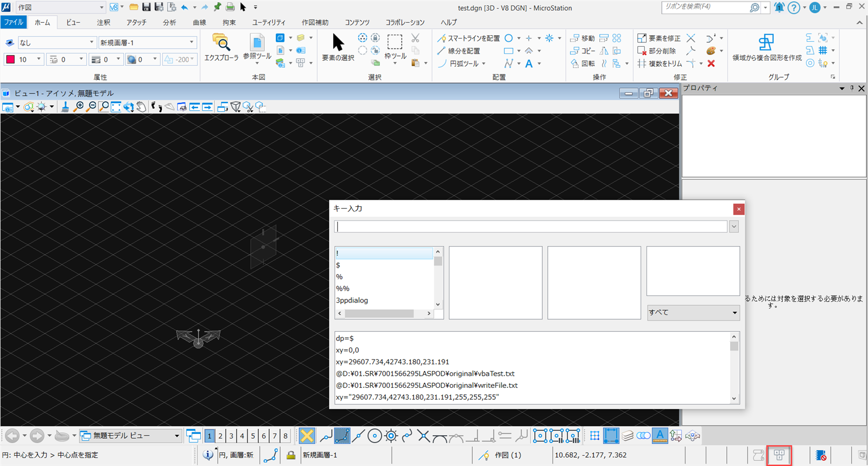
Task: Zoom out with the magnifier minus icon
Action: pyautogui.click(x=92, y=107)
